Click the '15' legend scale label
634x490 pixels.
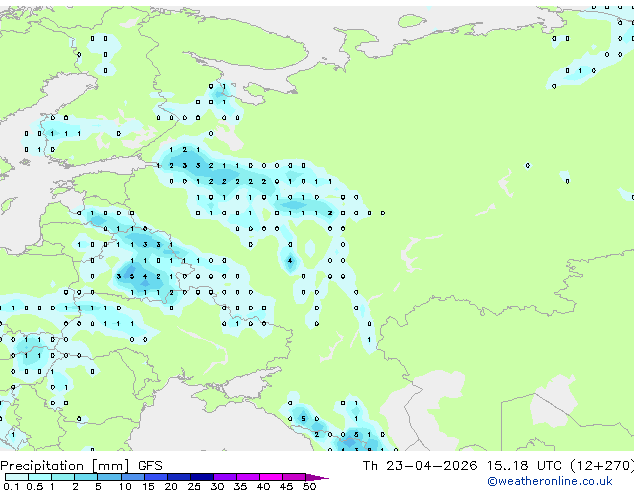[x=148, y=486]
